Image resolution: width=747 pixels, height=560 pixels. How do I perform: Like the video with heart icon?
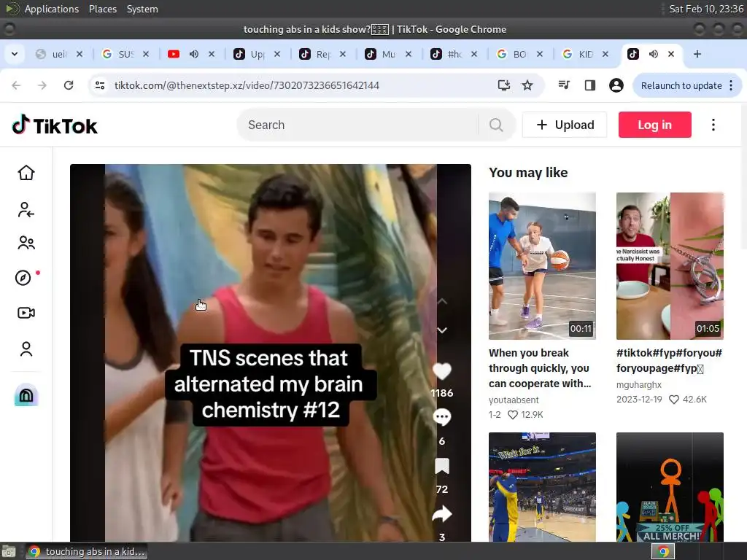[441, 371]
